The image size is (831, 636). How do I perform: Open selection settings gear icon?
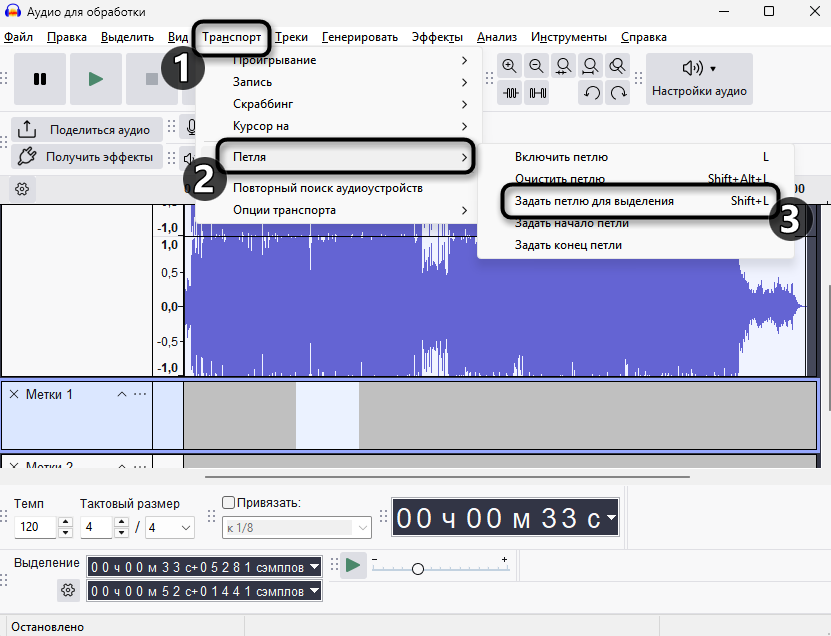click(68, 590)
